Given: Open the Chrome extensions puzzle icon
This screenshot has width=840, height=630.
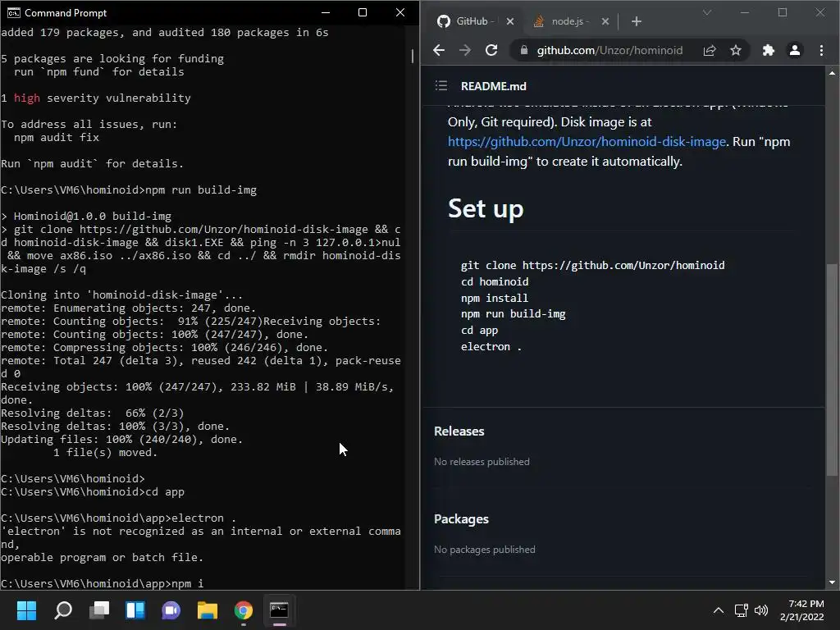Looking at the screenshot, I should pyautogui.click(x=768, y=50).
